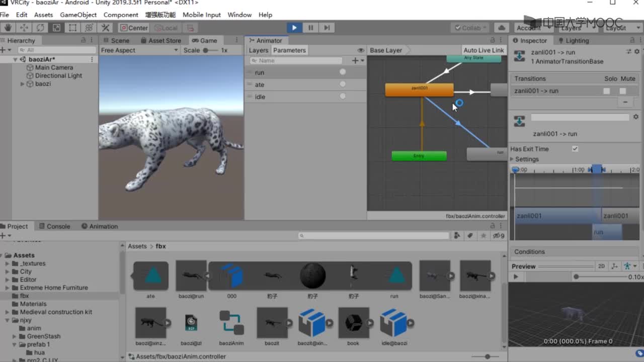Select the combined Transform tool
The image size is (644, 362).
(x=89, y=28)
